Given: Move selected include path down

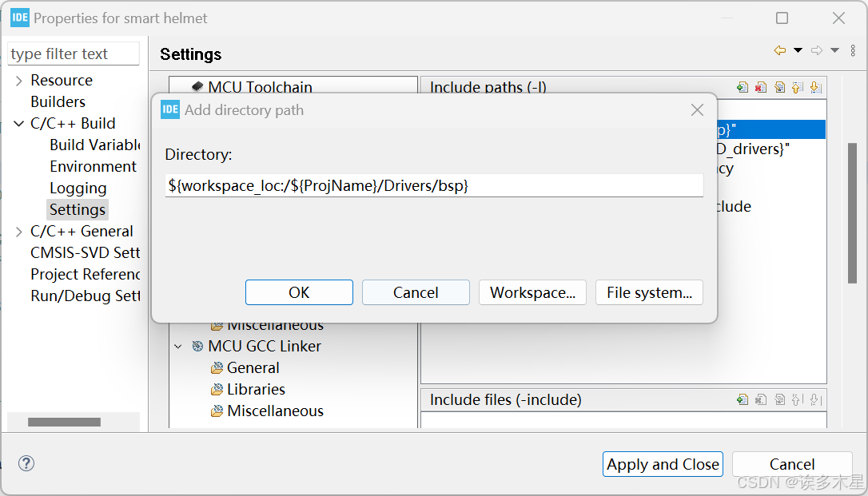Looking at the screenshot, I should pos(815,87).
